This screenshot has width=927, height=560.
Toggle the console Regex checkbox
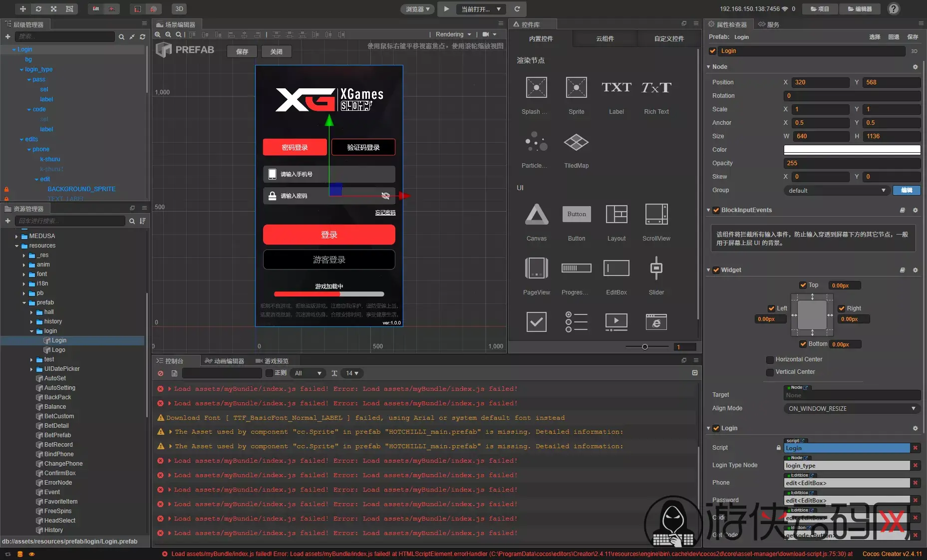pyautogui.click(x=269, y=373)
